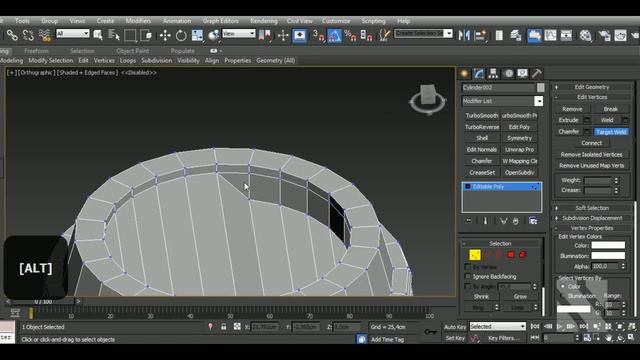Select Polygon sub-object level icon
This screenshot has height=360, width=640.
pos(511,255)
